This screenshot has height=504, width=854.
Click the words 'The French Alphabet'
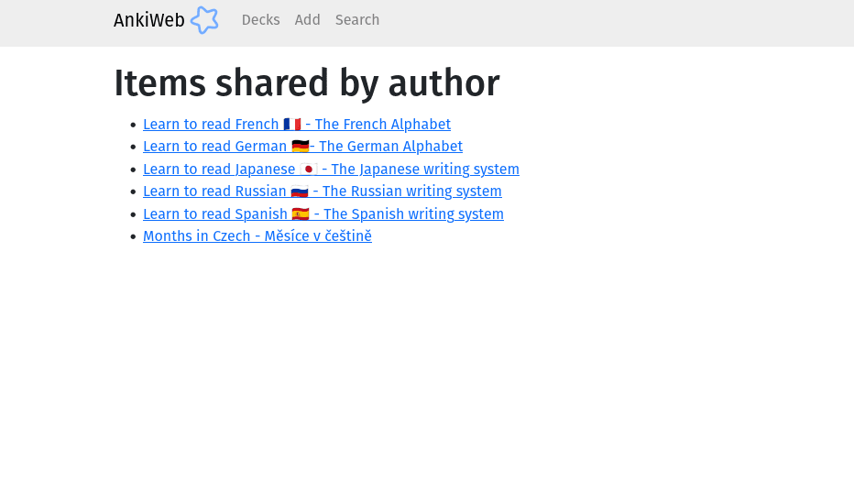[x=382, y=125]
